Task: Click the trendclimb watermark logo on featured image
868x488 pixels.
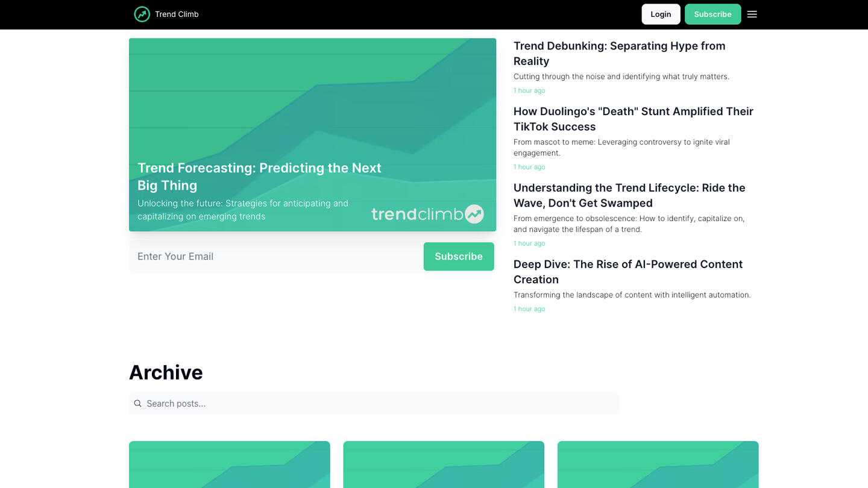Action: pos(427,214)
